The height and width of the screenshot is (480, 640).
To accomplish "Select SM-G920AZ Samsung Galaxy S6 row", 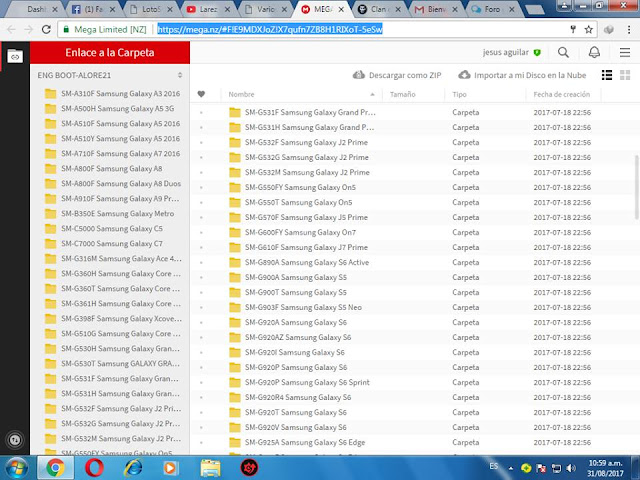I will 412,338.
